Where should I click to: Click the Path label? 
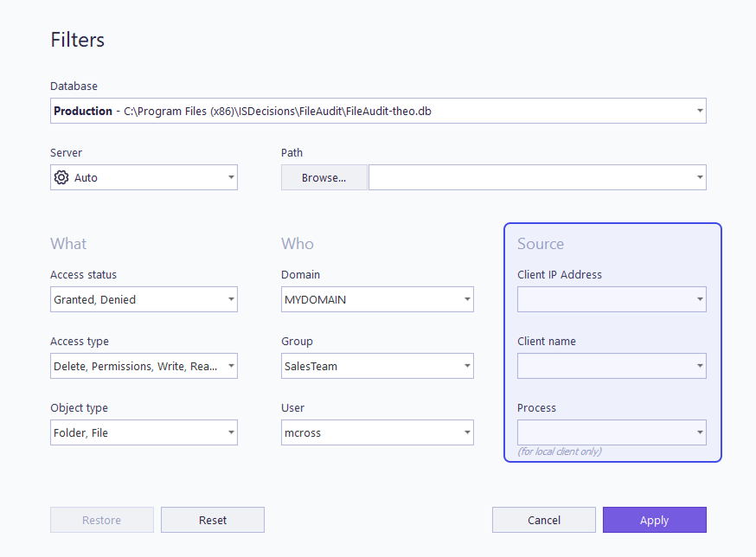292,152
